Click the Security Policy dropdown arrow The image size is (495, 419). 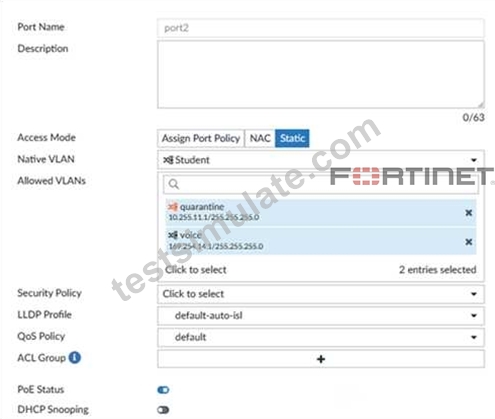[x=474, y=294]
